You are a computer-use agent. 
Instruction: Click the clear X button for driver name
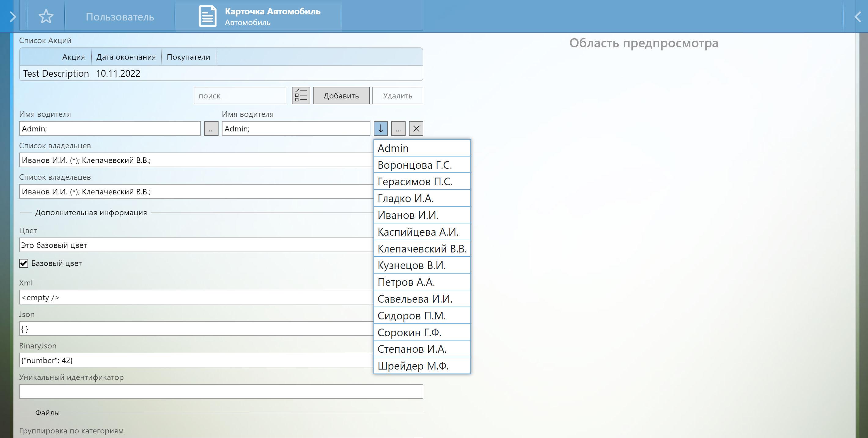[x=416, y=129]
